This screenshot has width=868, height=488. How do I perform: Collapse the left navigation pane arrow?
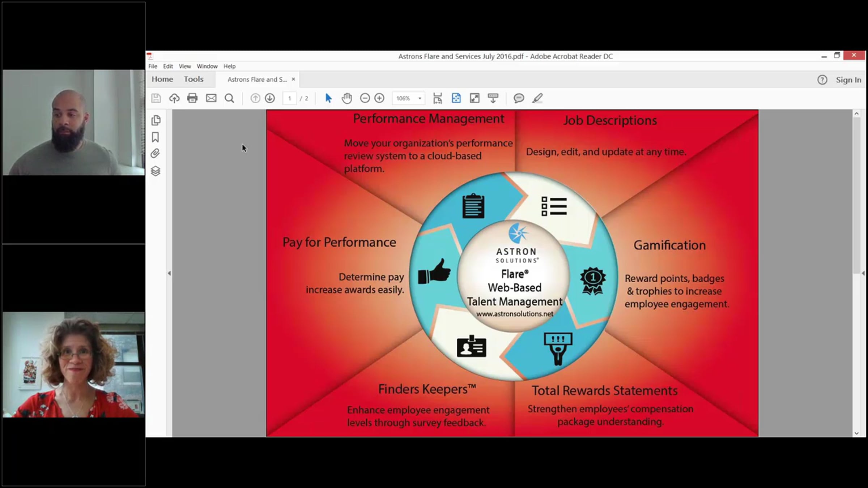(169, 274)
